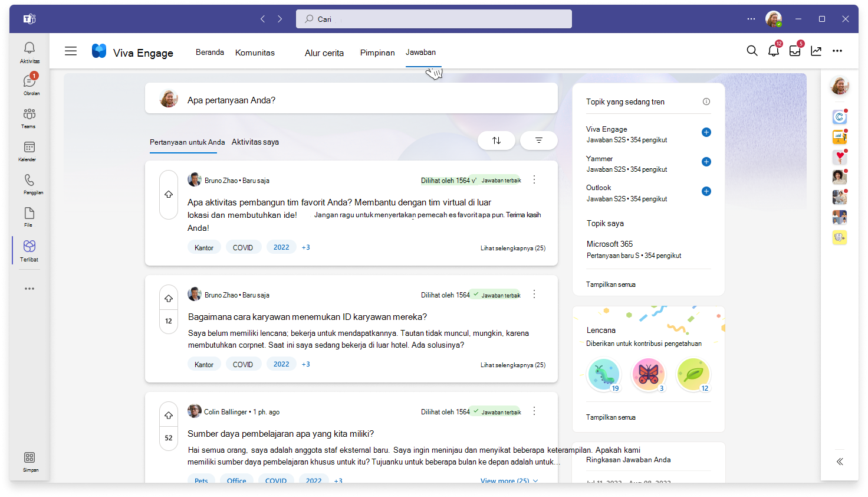Open options menu on Colin Ballinger post
This screenshot has width=868, height=497.
point(534,411)
